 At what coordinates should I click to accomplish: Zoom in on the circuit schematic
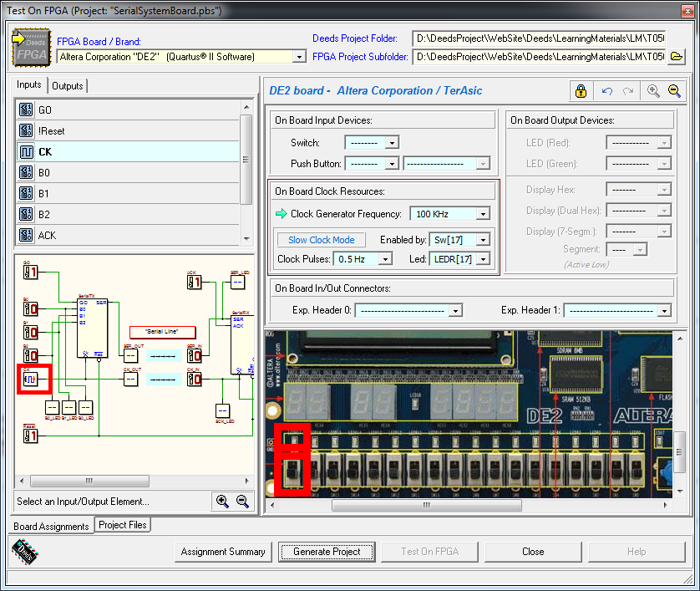(x=222, y=502)
